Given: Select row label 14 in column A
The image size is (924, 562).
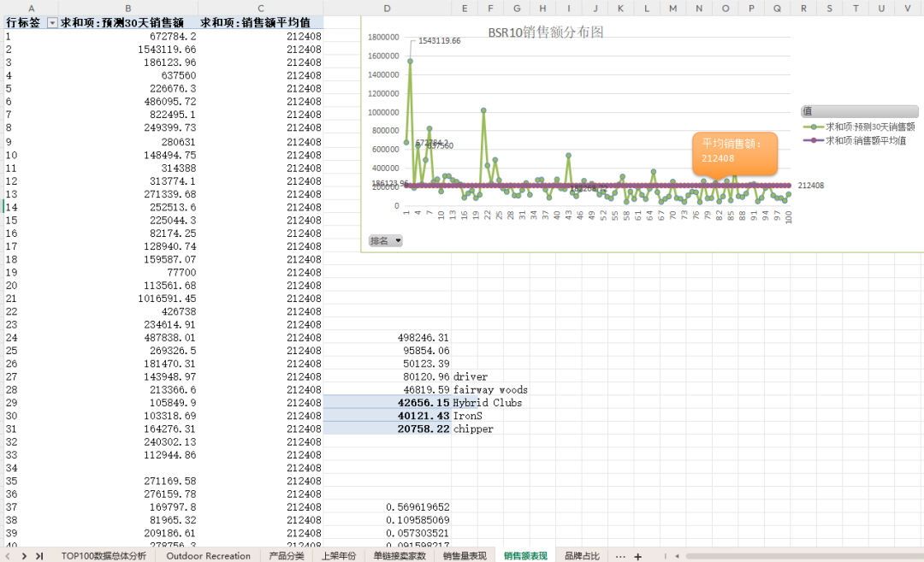Looking at the screenshot, I should pos(32,207).
